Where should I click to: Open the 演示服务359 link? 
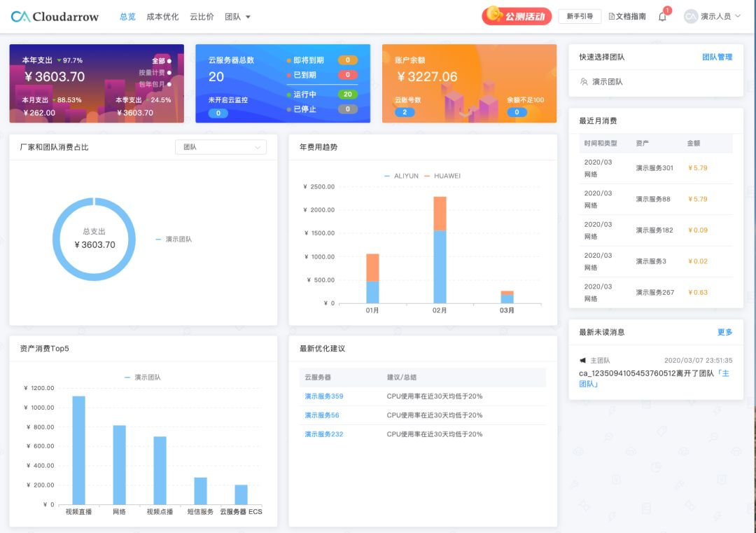pyautogui.click(x=324, y=396)
